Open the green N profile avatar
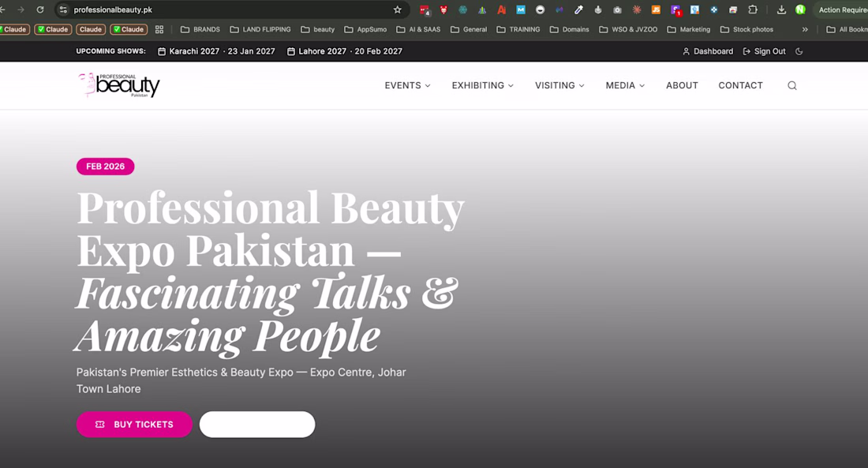This screenshot has height=468, width=868. (x=800, y=9)
